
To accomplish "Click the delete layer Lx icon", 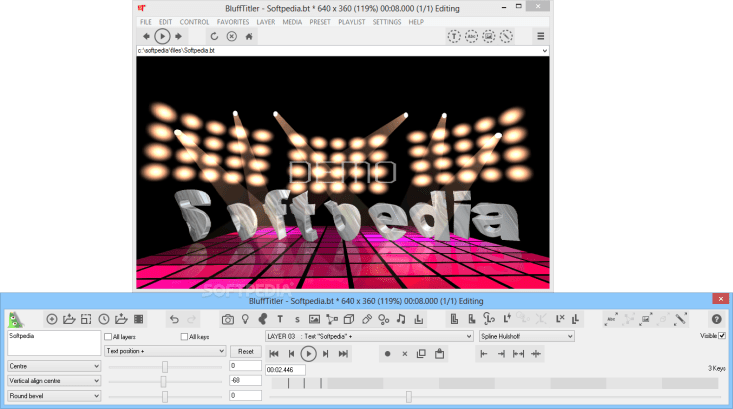I will 560,319.
